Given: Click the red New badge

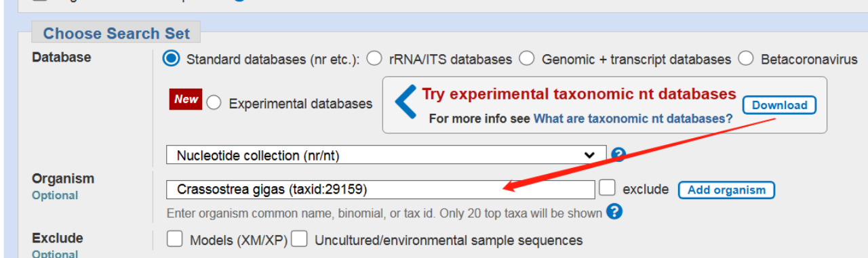Looking at the screenshot, I should click(186, 99).
